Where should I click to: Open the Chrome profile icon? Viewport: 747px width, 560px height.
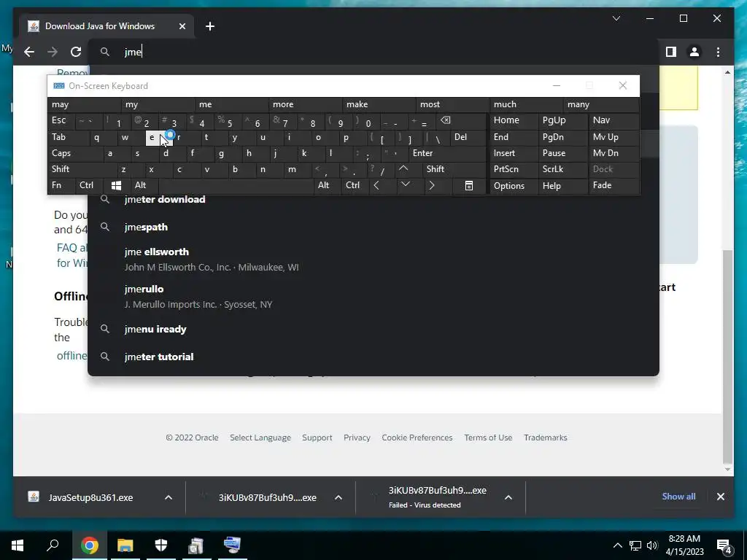click(694, 52)
